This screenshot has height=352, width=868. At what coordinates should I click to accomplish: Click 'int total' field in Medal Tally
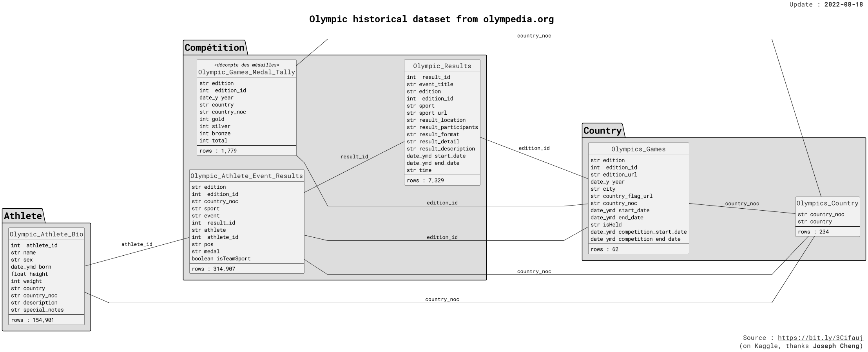[x=213, y=141]
